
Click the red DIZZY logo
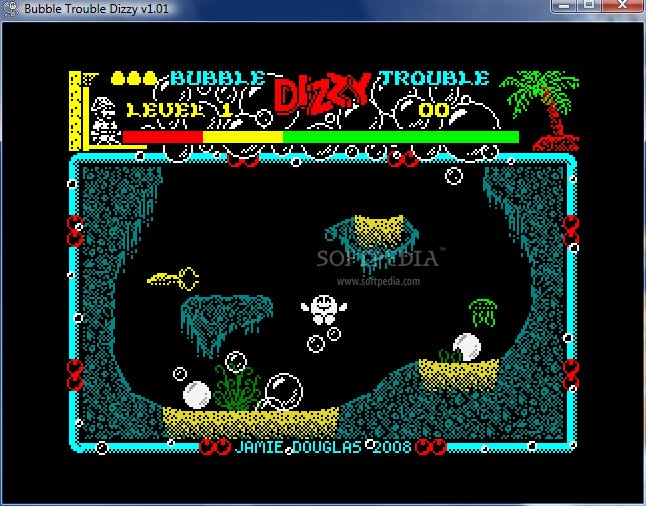322,95
